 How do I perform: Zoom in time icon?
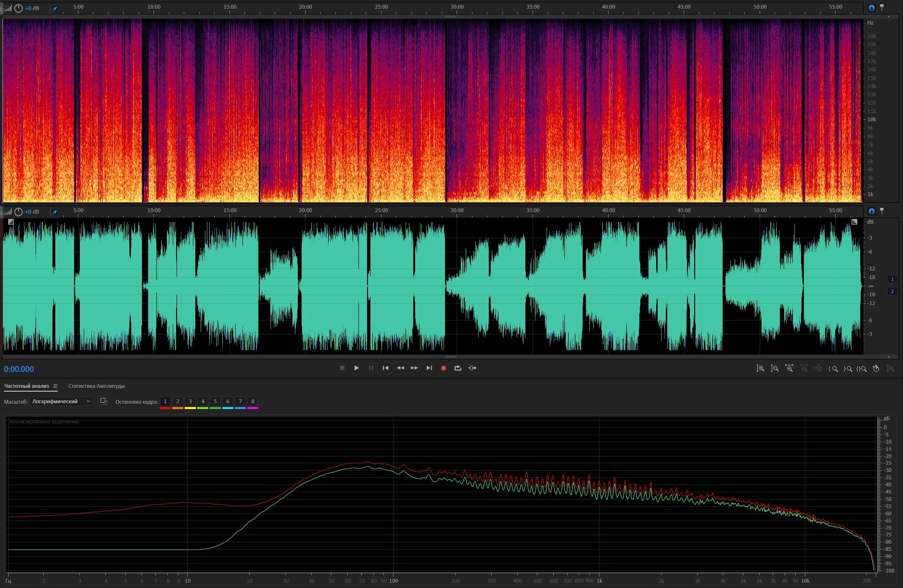[x=789, y=369]
